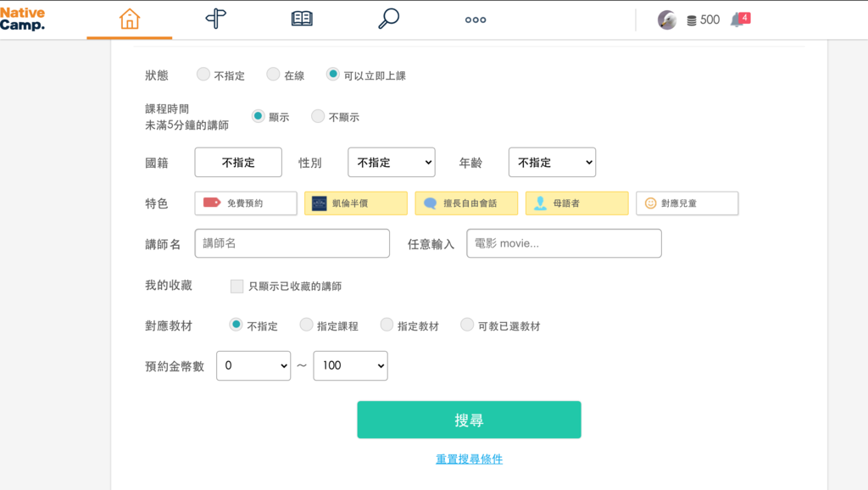
Task: Open the 性別 dropdown
Action: click(x=392, y=162)
